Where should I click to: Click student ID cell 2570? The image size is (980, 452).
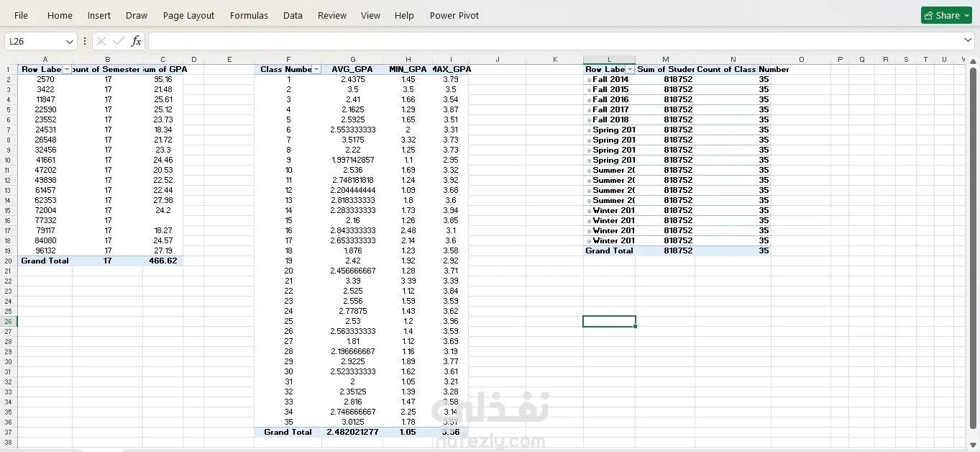(x=45, y=80)
